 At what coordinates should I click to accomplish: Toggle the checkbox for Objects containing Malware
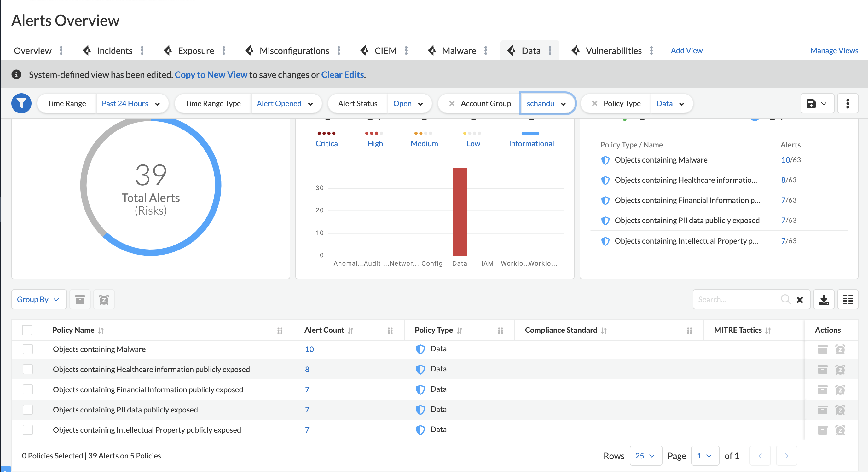click(28, 349)
